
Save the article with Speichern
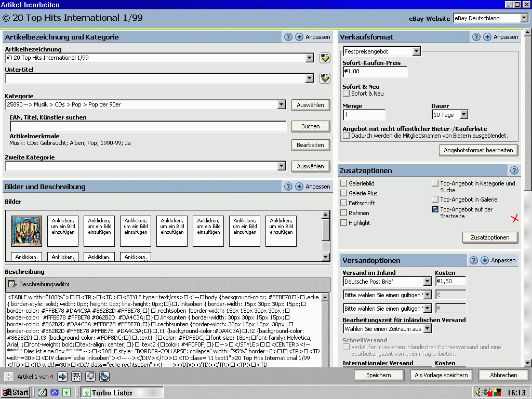[379, 375]
